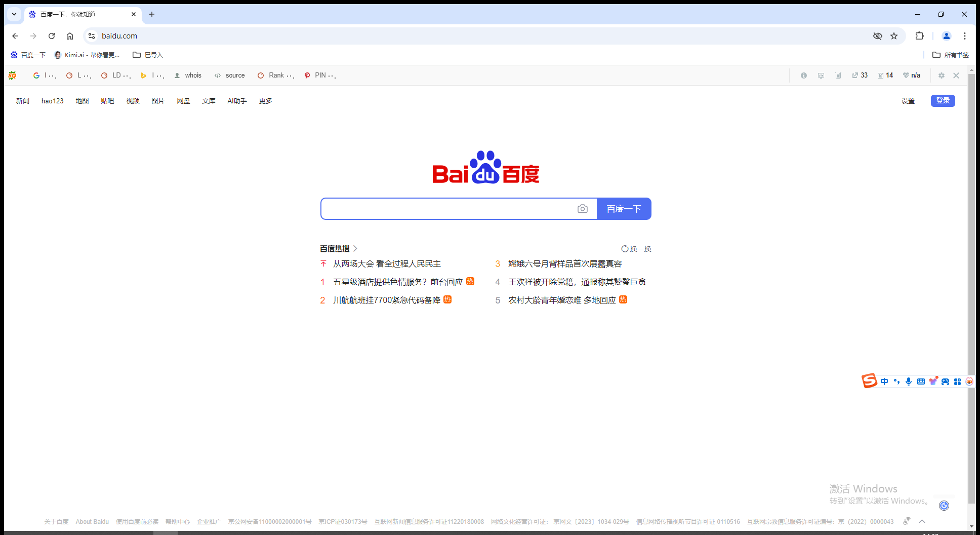The height and width of the screenshot is (535, 980).
Task: Open 设置 menu at top right
Action: coord(908,101)
